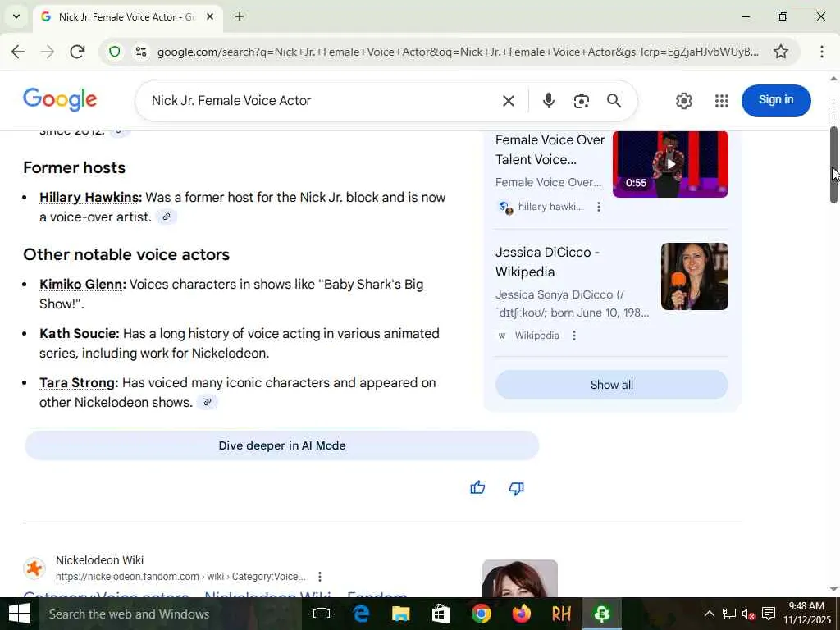This screenshot has width=840, height=630.
Task: Open options for the Wikipedia source
Action: (x=573, y=336)
